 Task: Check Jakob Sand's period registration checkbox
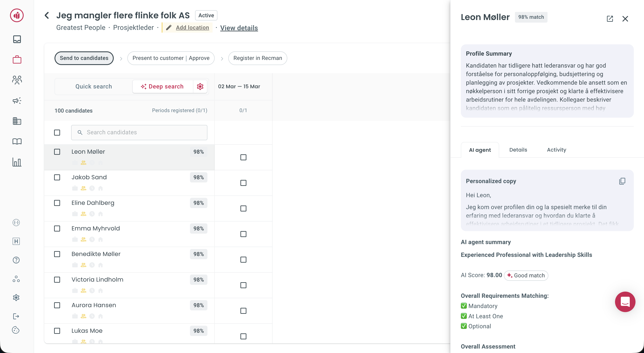click(243, 183)
